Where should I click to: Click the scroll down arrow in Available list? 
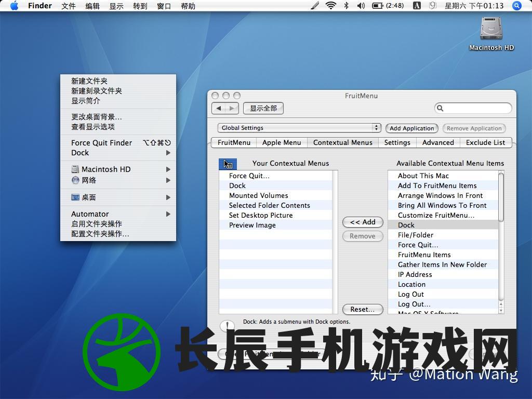(501, 310)
